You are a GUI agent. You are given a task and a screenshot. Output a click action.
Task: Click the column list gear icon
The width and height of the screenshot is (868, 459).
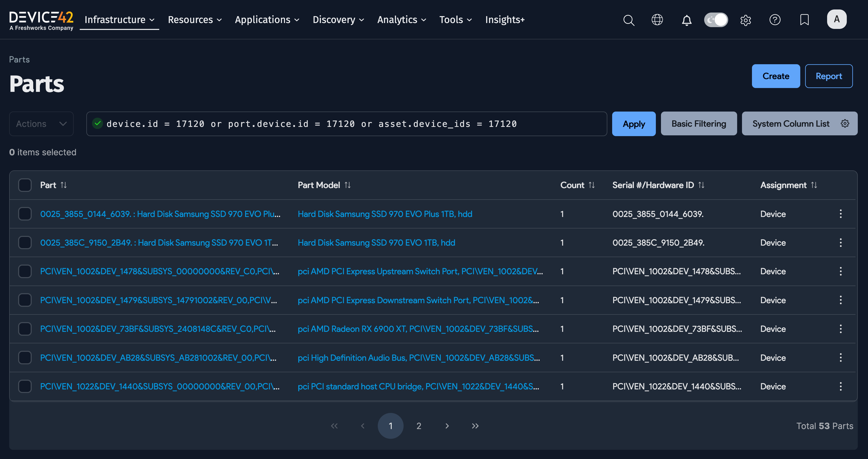point(845,123)
